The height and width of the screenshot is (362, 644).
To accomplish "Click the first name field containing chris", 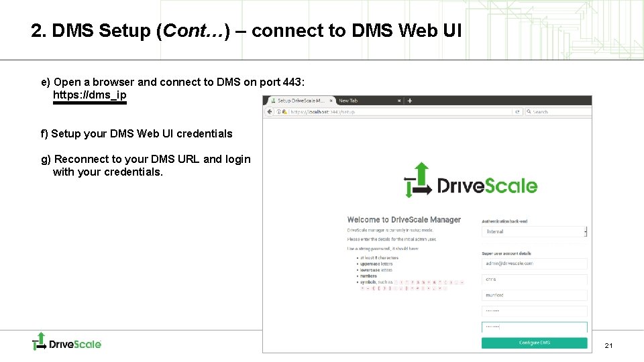I will coord(535,280).
